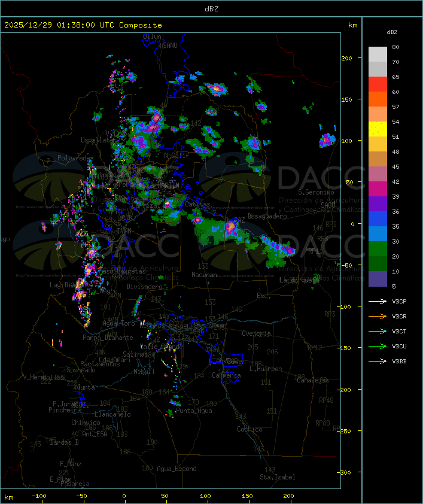Click the S.Geronimo place label
The height and width of the screenshot is (504, 423).
click(x=316, y=192)
